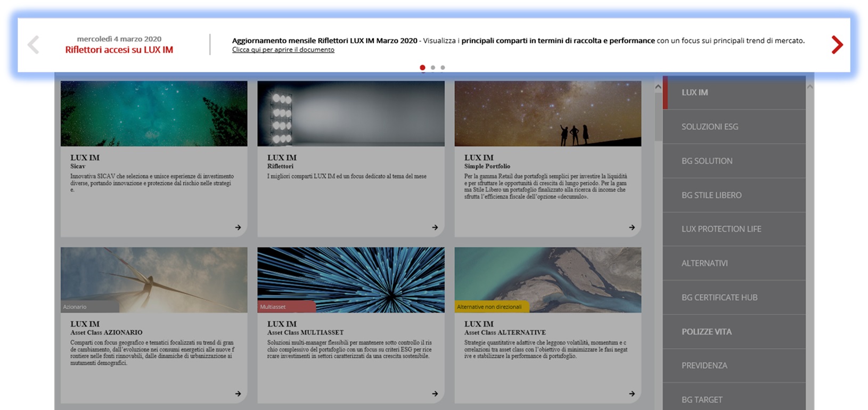Advance to the next news banner slide
The height and width of the screenshot is (410, 868).
pyautogui.click(x=837, y=45)
